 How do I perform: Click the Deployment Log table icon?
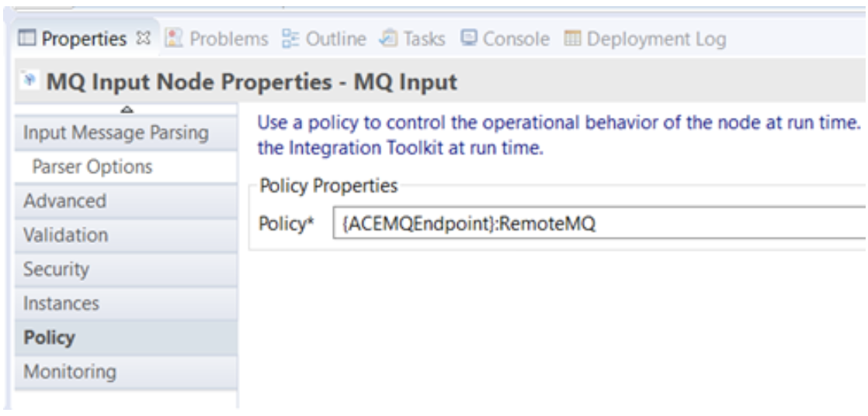[x=572, y=39]
